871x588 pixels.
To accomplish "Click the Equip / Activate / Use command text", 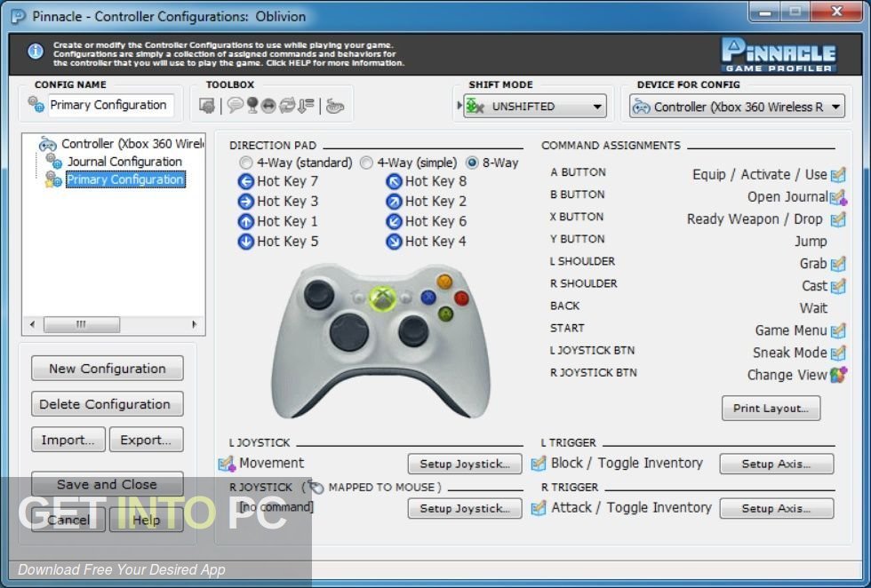I will [x=759, y=174].
